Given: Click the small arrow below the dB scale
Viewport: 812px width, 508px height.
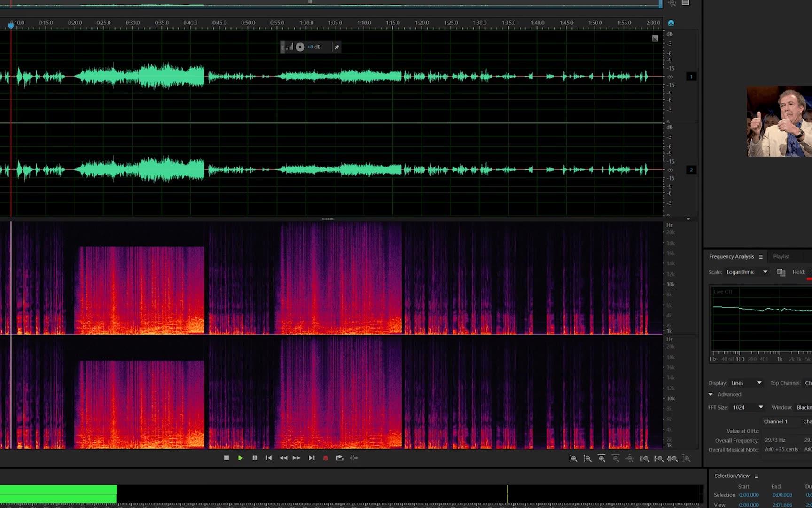Looking at the screenshot, I should [x=688, y=219].
